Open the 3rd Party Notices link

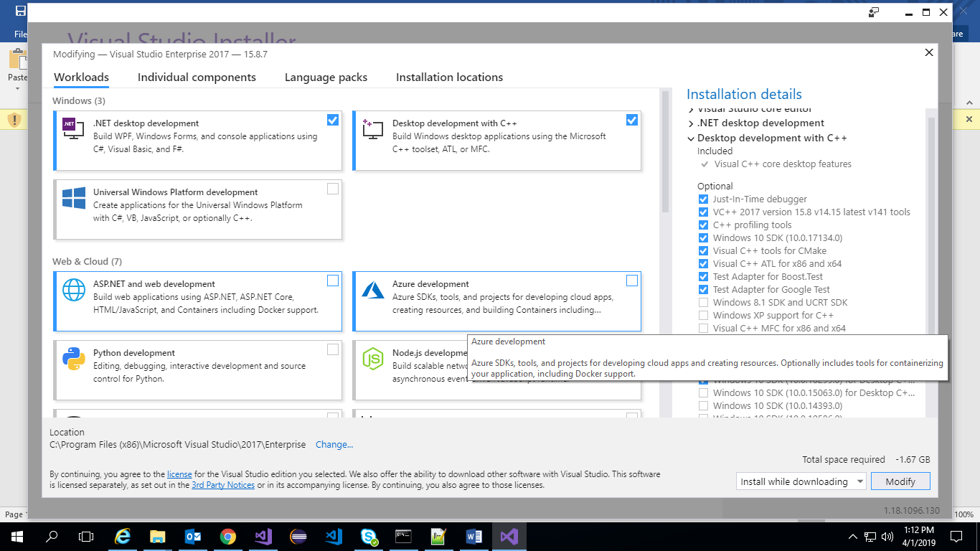(x=223, y=485)
